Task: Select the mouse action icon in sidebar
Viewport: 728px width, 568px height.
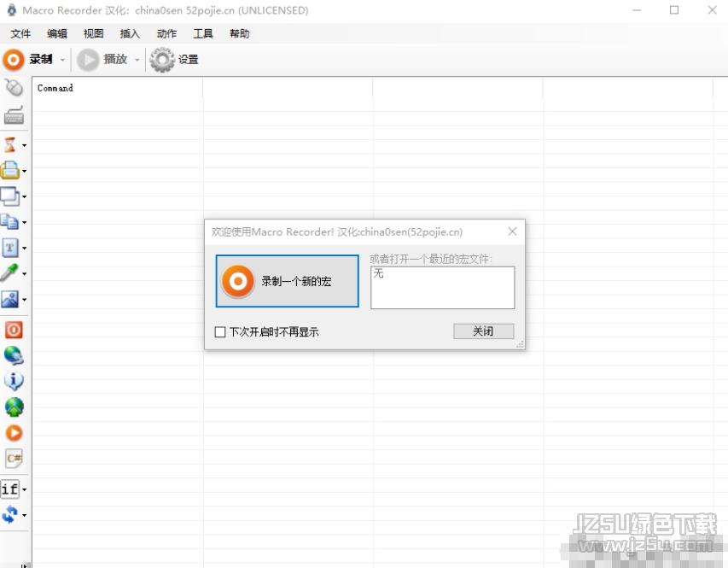Action: pos(14,87)
